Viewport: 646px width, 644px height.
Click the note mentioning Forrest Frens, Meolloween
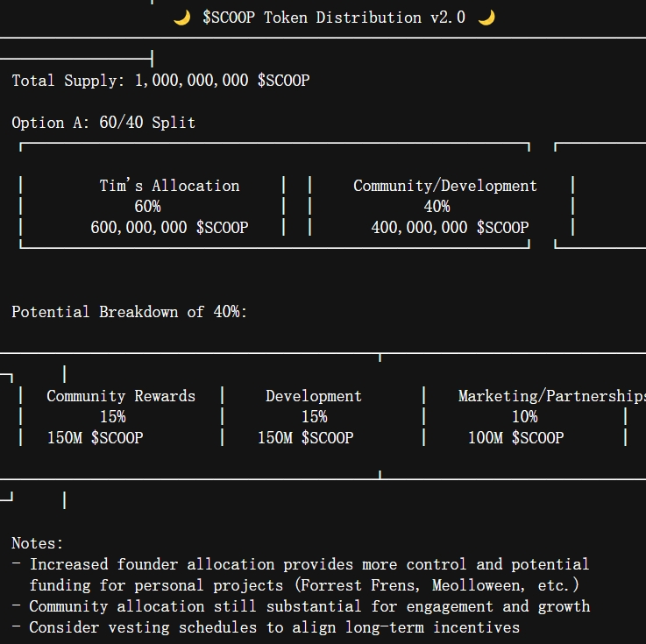(301, 575)
